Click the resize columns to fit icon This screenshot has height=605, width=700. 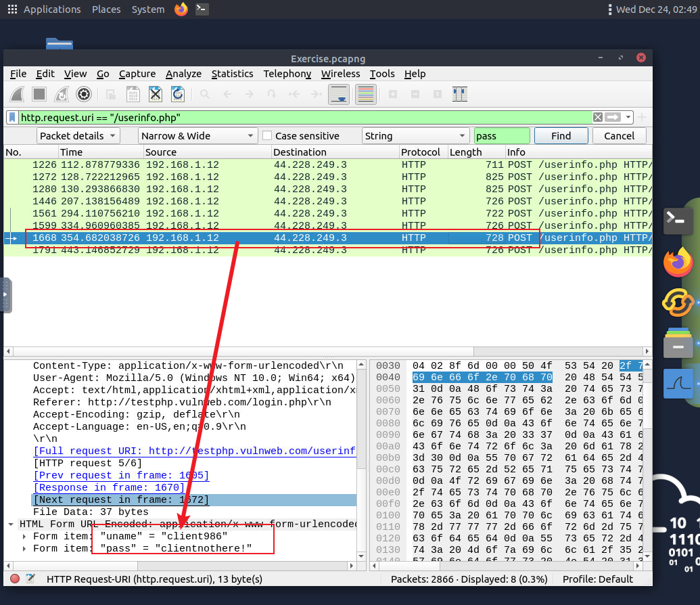pos(460,94)
